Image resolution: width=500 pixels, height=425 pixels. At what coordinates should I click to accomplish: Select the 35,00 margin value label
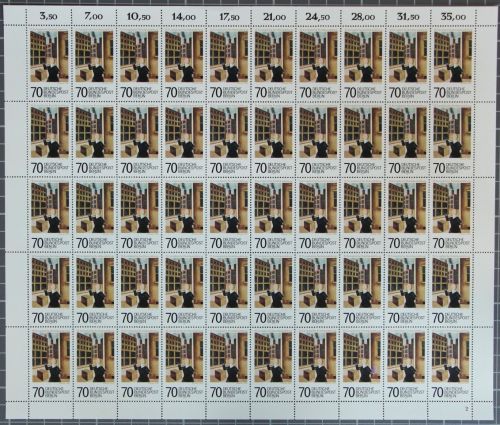click(x=453, y=16)
